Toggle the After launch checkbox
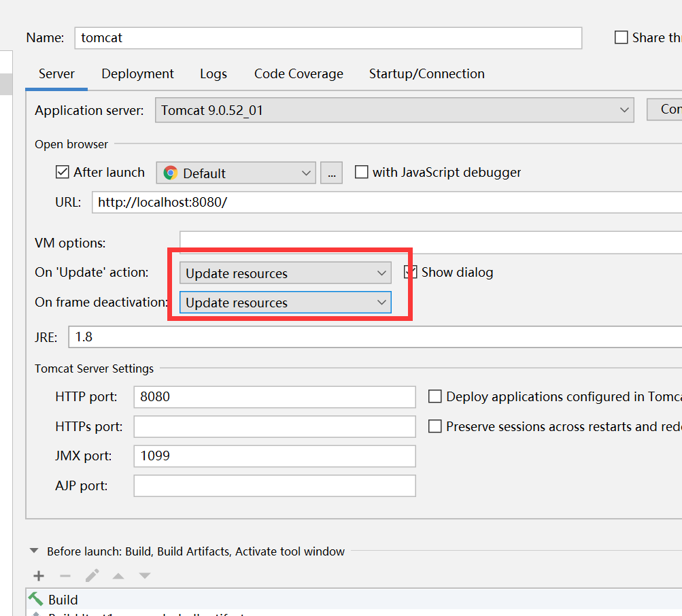Screen dimensions: 682x616 (62, 172)
